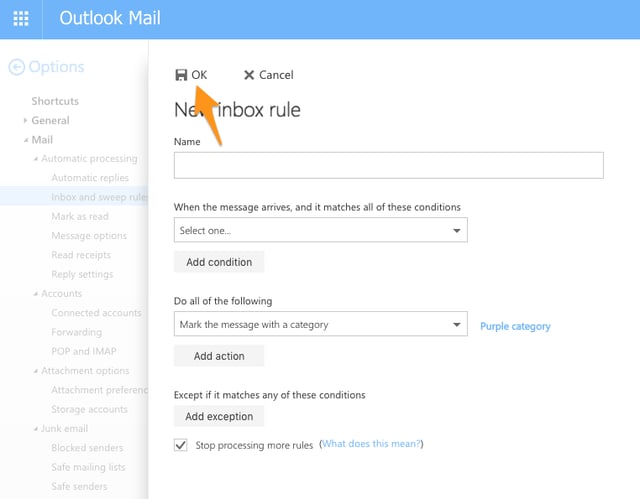Open the conditions 'Select one...' dropdown

320,230
